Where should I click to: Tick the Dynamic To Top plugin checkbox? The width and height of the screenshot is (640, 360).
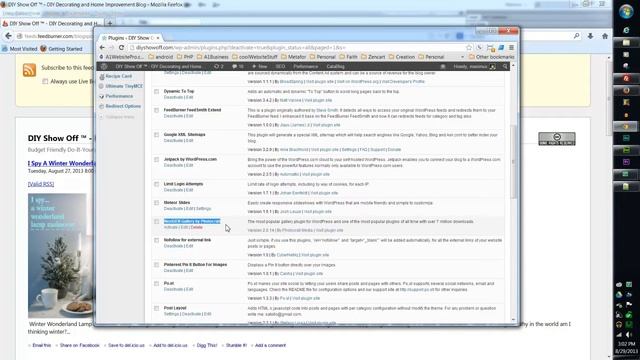tap(156, 91)
